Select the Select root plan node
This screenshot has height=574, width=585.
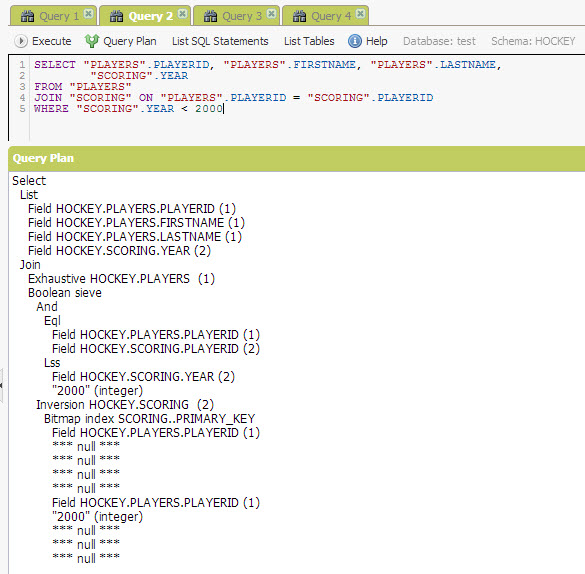(29, 181)
